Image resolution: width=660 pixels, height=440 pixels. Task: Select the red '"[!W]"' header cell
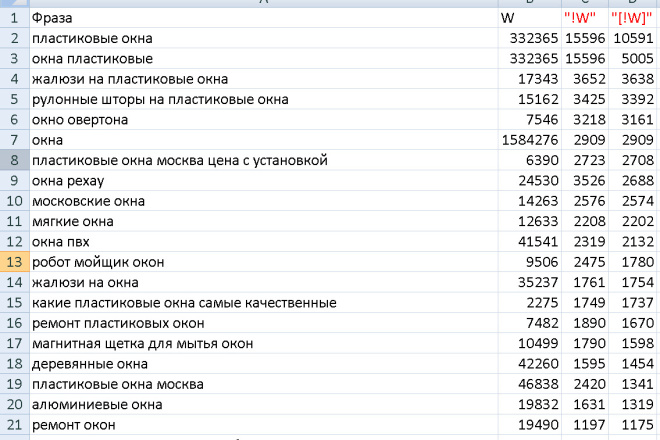(634, 18)
